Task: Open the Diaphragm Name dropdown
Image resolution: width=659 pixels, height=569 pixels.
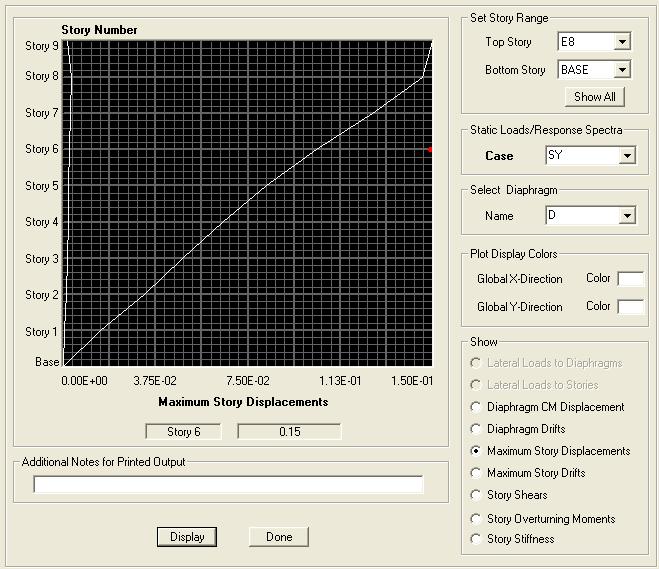Action: coord(627,216)
